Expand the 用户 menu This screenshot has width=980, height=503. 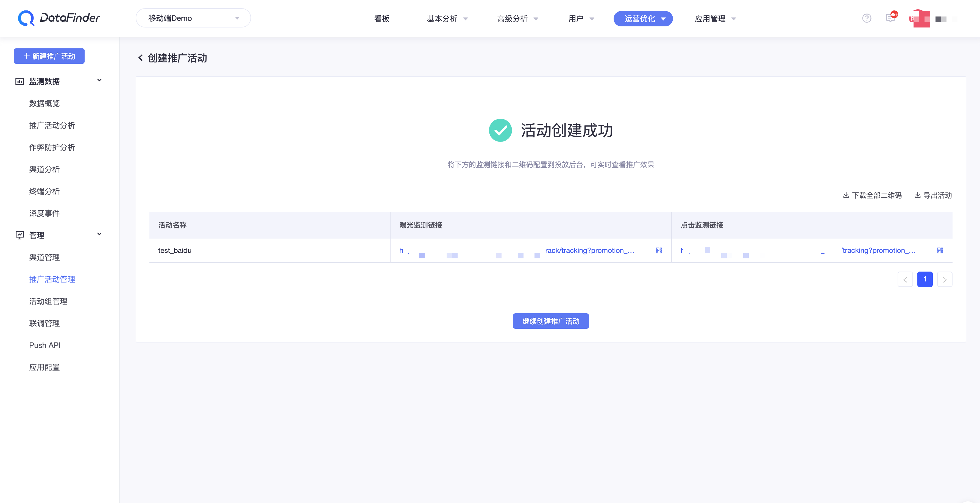pos(581,19)
